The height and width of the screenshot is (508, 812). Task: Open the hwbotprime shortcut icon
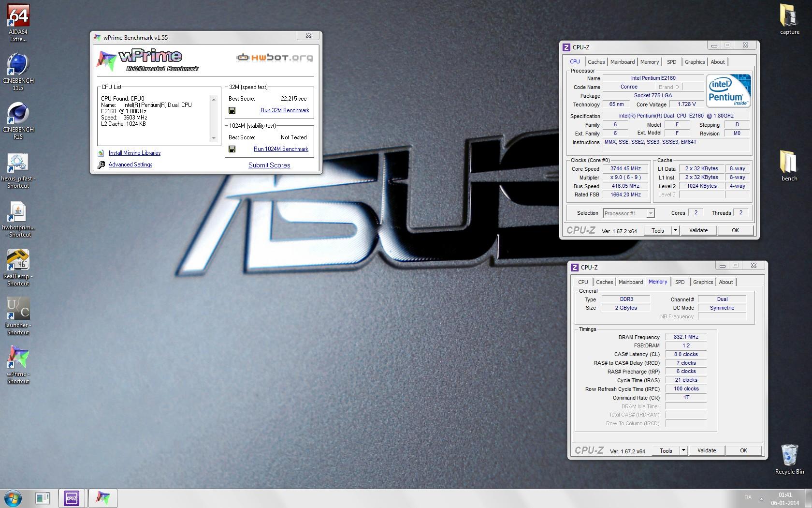(x=18, y=219)
